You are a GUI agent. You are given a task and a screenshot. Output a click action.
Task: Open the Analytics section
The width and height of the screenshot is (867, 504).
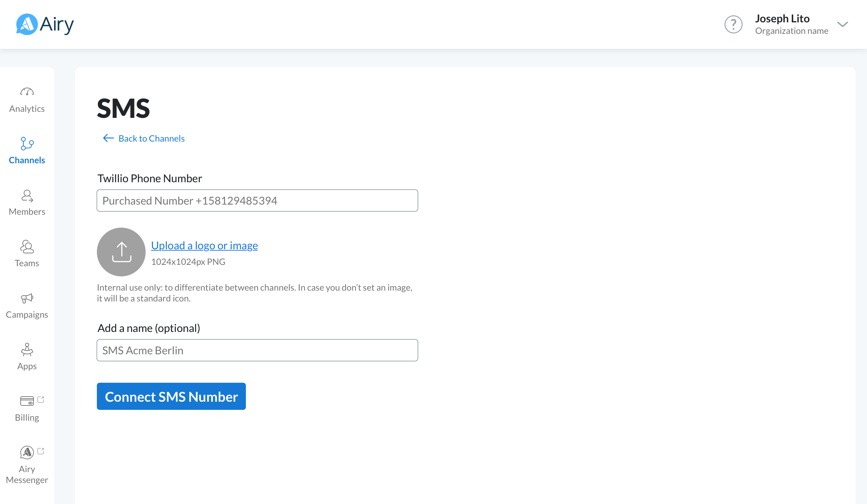(x=27, y=100)
